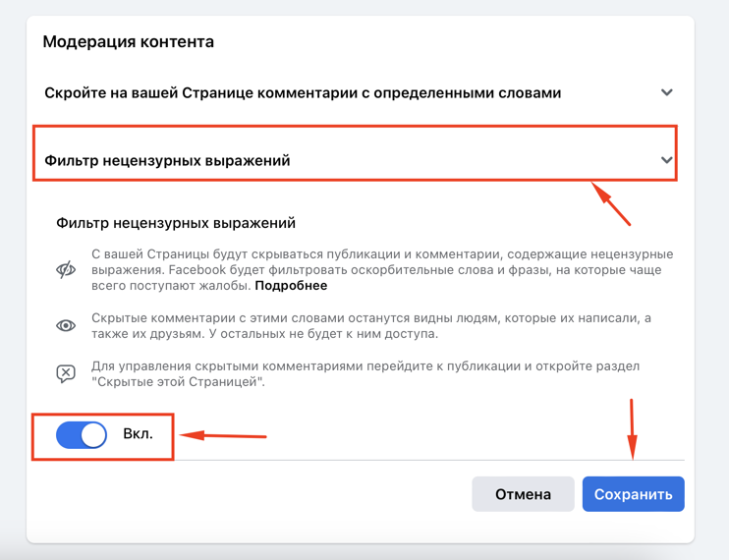Expand 'Скройте на вашей Странице комментарии' chevron
The height and width of the screenshot is (560, 729).
click(667, 92)
